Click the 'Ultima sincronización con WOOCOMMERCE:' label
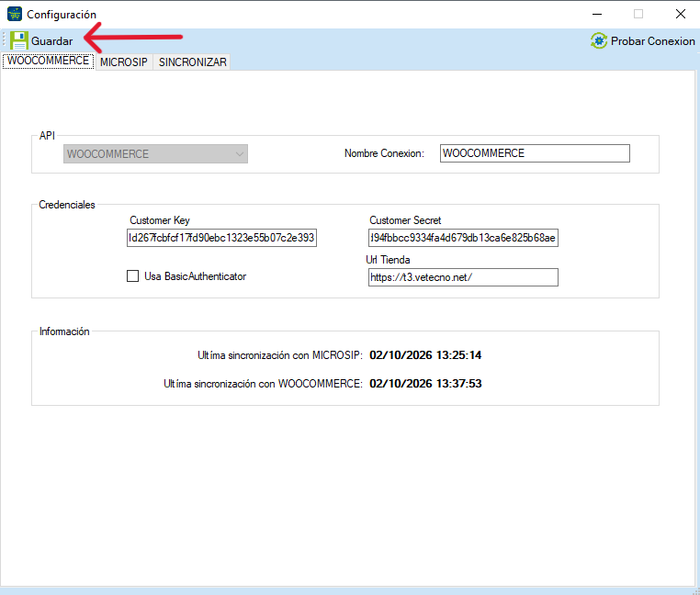 263,384
